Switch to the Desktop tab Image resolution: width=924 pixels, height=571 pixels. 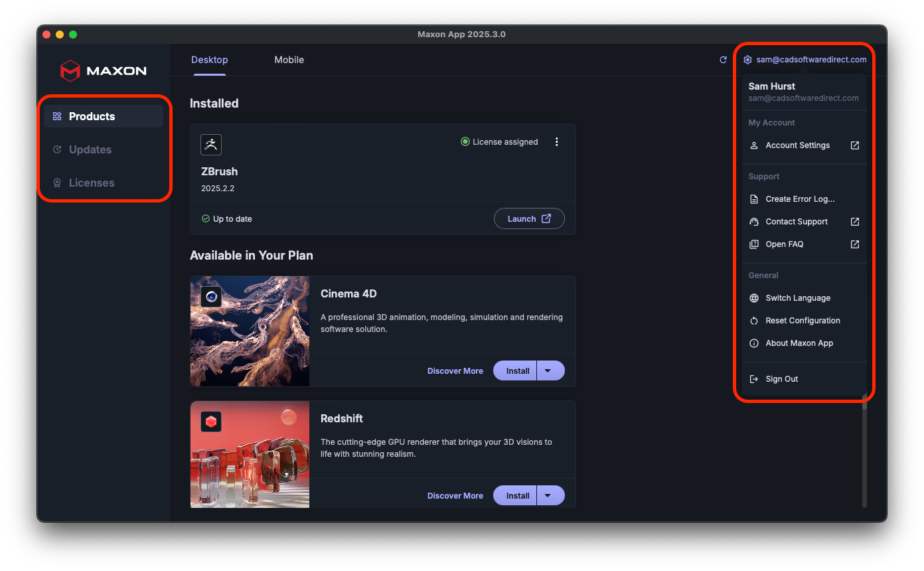210,60
